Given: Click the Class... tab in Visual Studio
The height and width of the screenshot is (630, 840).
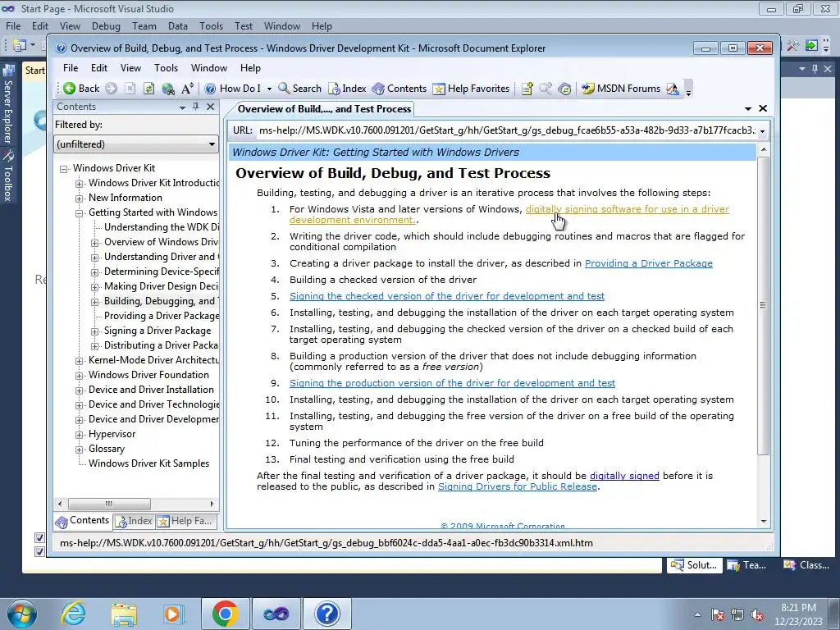Looking at the screenshot, I should click(806, 565).
